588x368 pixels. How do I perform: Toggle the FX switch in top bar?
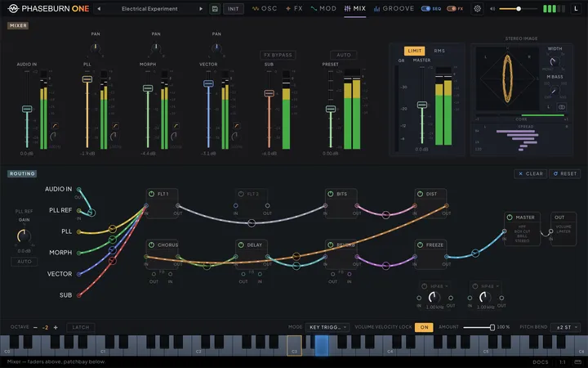[x=451, y=9]
